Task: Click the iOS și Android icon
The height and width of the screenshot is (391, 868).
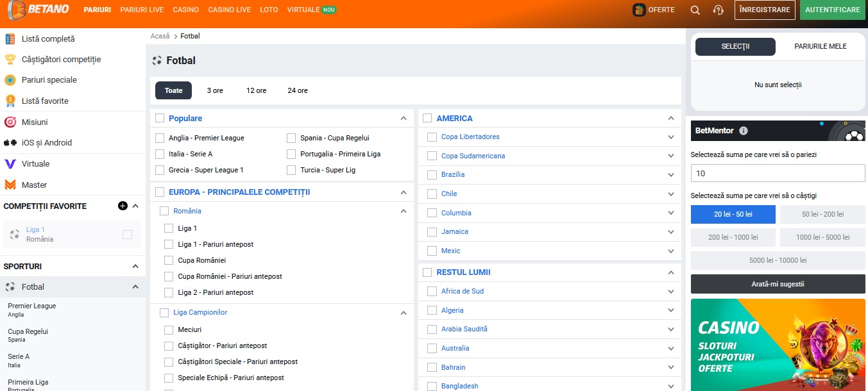Action: tap(10, 143)
